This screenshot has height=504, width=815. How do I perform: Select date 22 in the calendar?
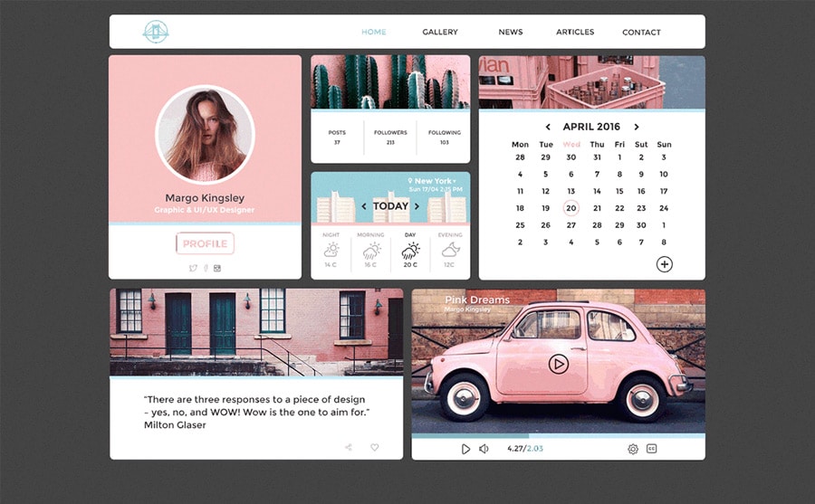click(x=619, y=208)
